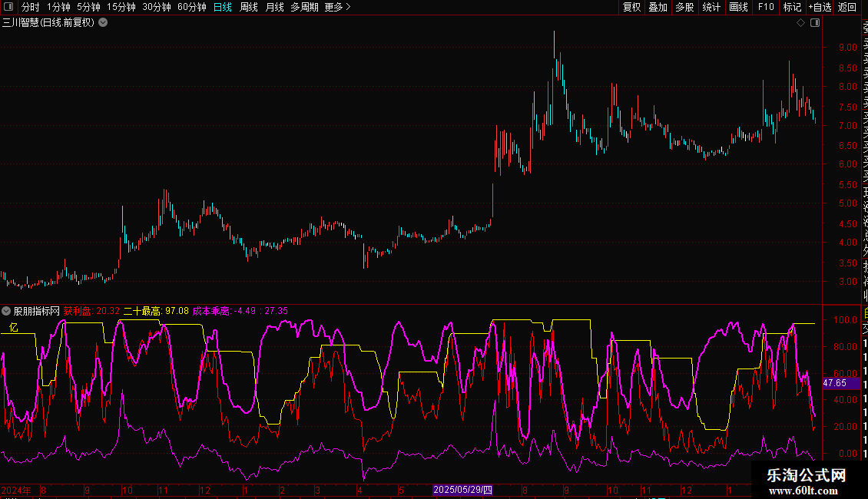868x499 pixels.
Task: Toggle the right side panel icon
Action: 815,23
